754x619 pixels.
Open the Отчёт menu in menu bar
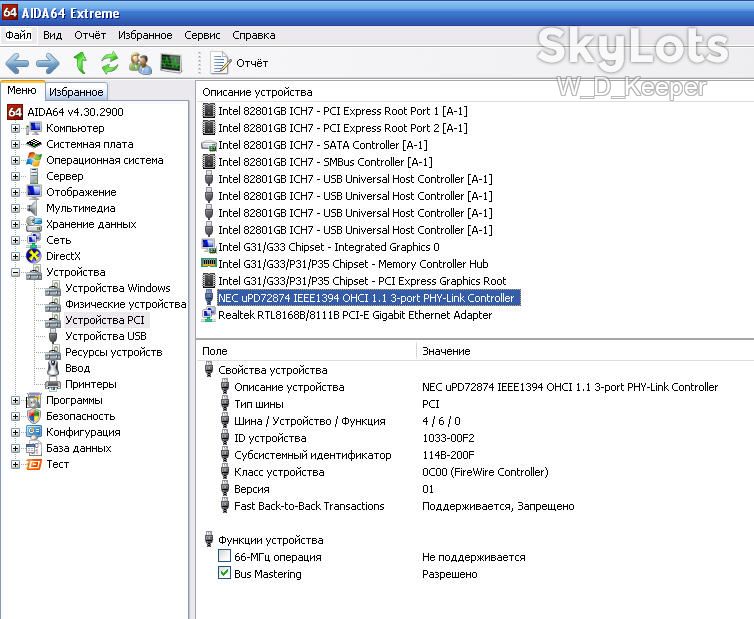pyautogui.click(x=90, y=35)
